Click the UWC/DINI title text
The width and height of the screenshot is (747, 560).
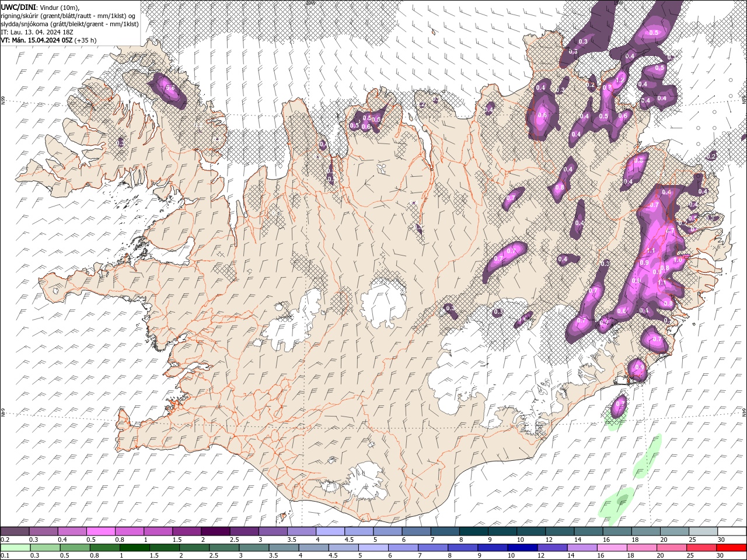19,7
